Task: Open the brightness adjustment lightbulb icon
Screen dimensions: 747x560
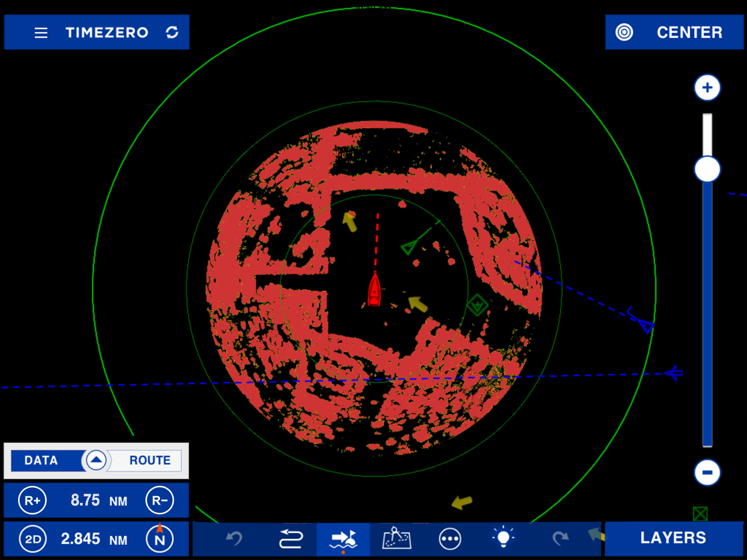Action: point(504,538)
